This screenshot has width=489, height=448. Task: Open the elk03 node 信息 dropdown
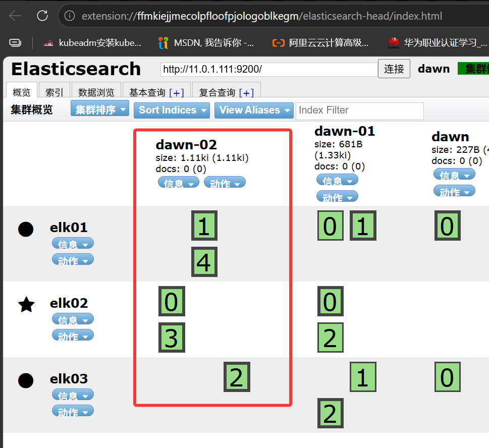73,395
